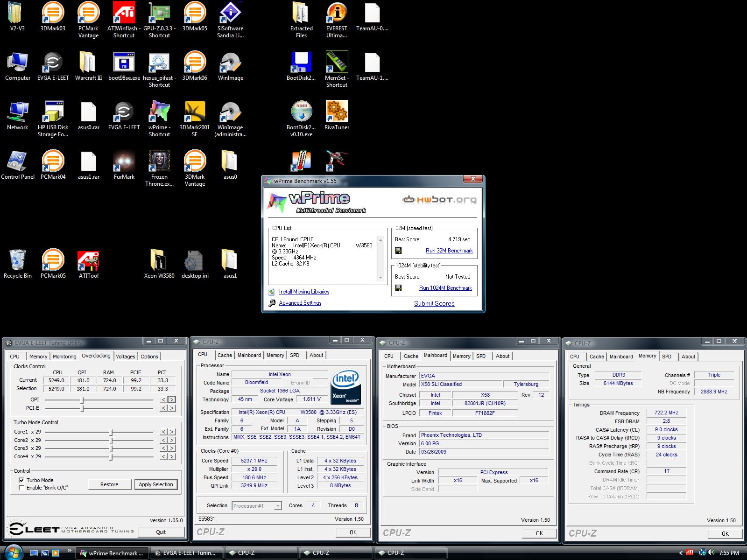Open the 3DMark03 desktop shortcut
747x560 pixels.
[53, 16]
